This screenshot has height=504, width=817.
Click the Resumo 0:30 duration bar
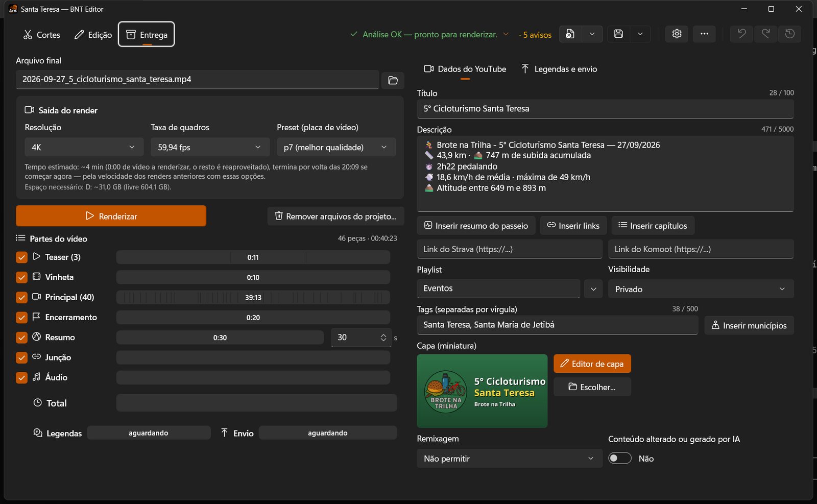(220, 338)
